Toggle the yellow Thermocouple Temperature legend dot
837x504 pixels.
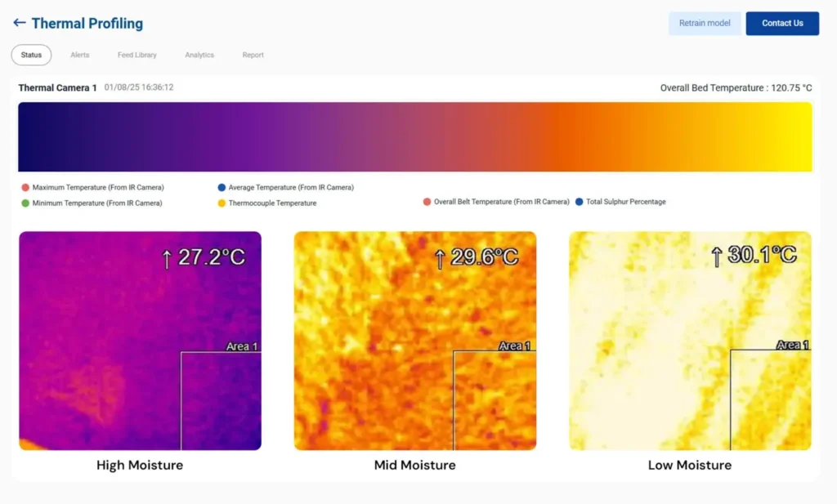222,203
